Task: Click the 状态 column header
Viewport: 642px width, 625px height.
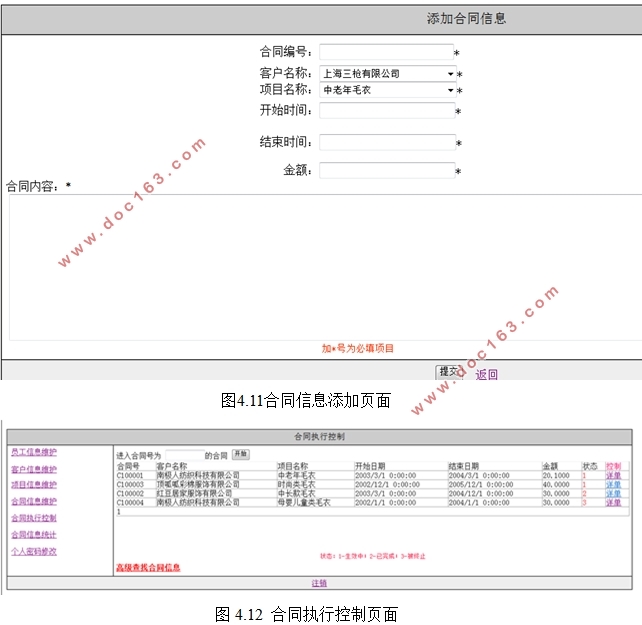Action: coord(590,466)
